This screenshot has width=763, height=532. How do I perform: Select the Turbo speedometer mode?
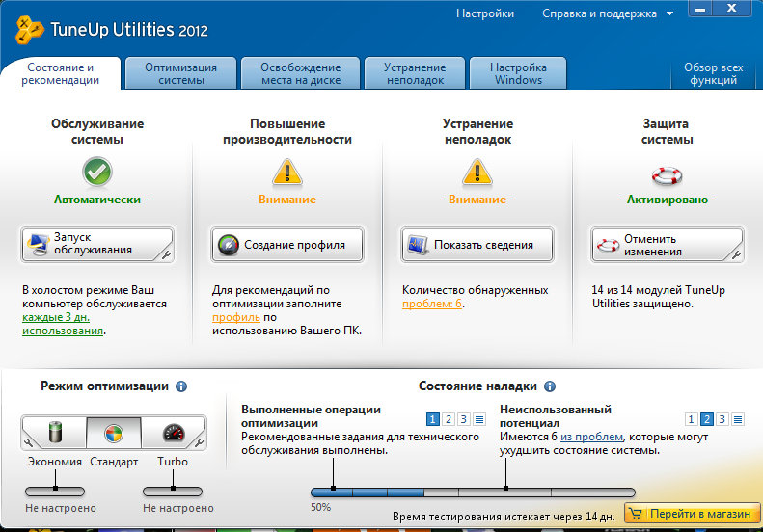[174, 433]
